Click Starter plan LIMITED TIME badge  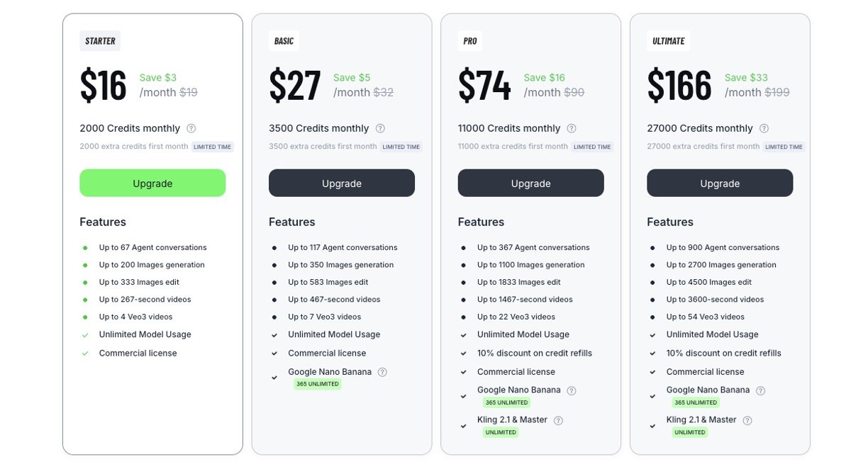coord(213,147)
